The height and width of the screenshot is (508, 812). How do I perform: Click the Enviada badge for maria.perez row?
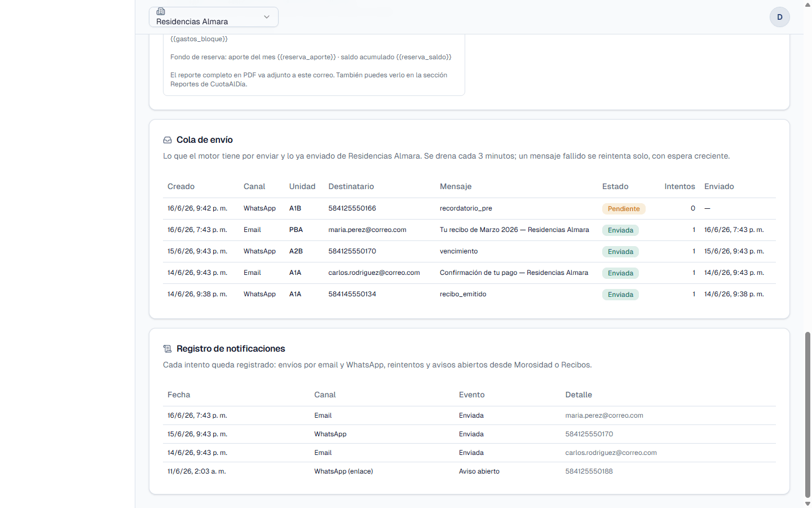[x=620, y=230]
